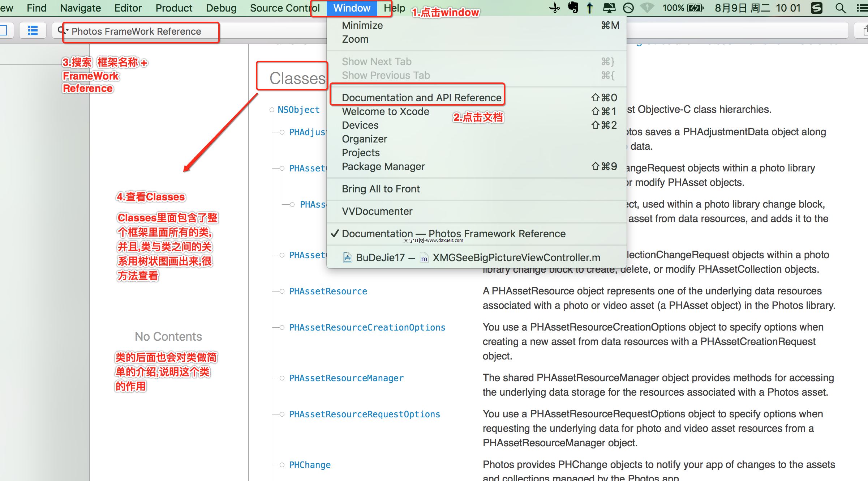Open the search options dropdown arrow
The image size is (868, 481).
click(x=67, y=30)
